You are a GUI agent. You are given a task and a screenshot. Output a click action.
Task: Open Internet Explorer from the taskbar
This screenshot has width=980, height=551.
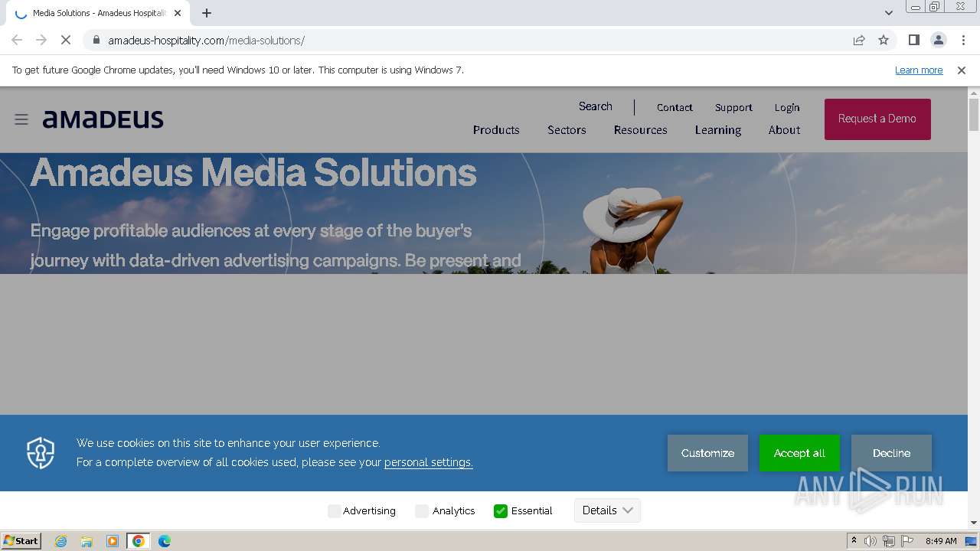pyautogui.click(x=60, y=541)
